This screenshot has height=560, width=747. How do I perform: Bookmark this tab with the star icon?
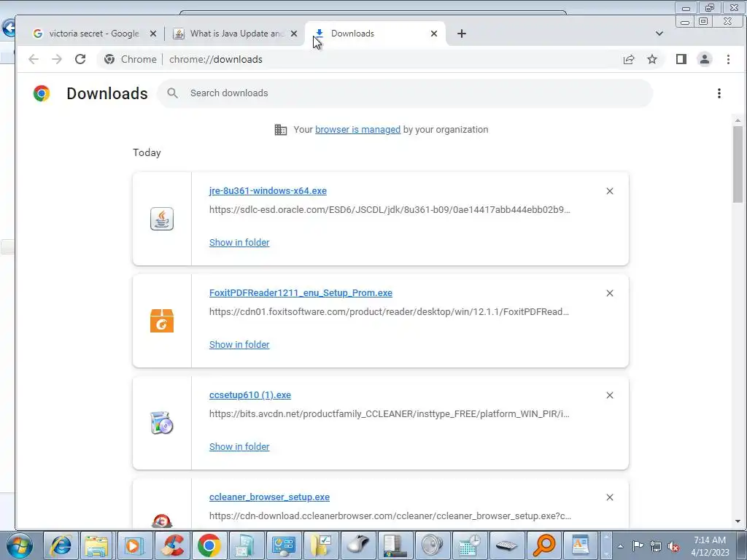[652, 59]
